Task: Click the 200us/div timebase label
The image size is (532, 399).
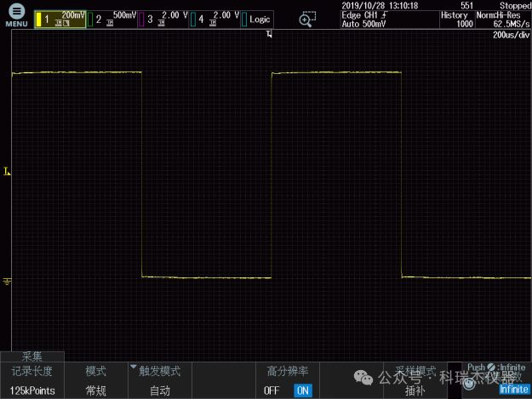Action: pyautogui.click(x=511, y=35)
